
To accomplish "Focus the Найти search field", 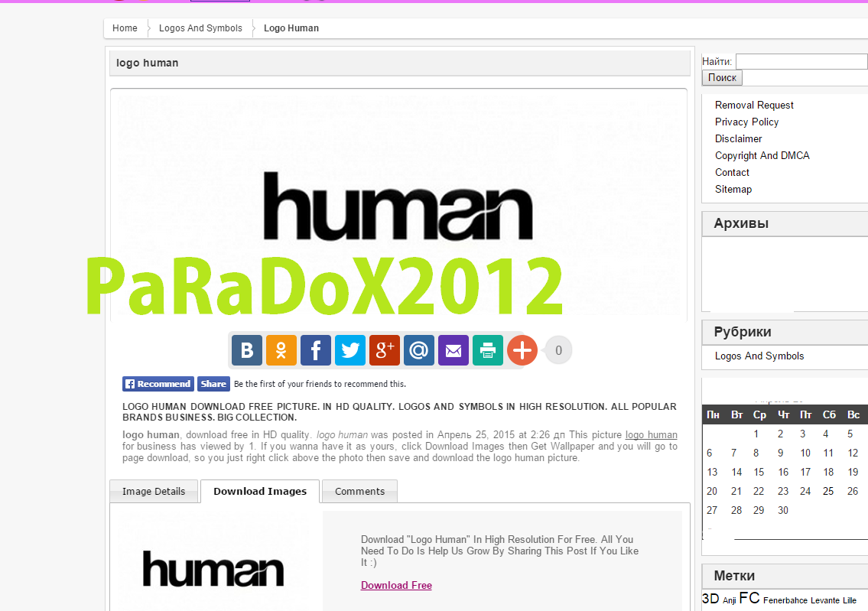I will (x=801, y=61).
